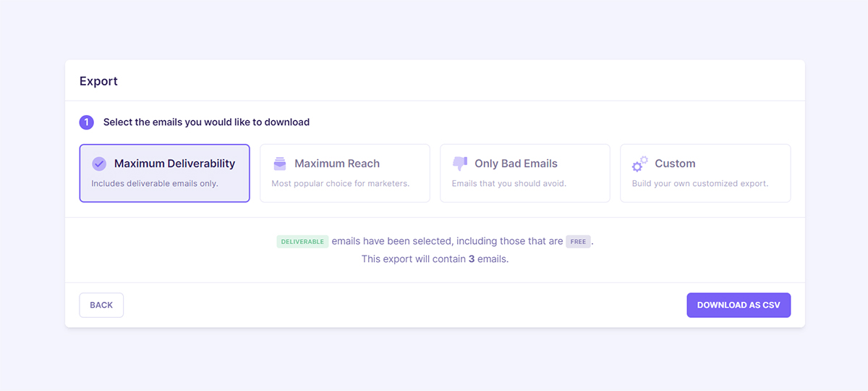Select the Maximum Deliverability export option
The image size is (868, 391).
165,173
